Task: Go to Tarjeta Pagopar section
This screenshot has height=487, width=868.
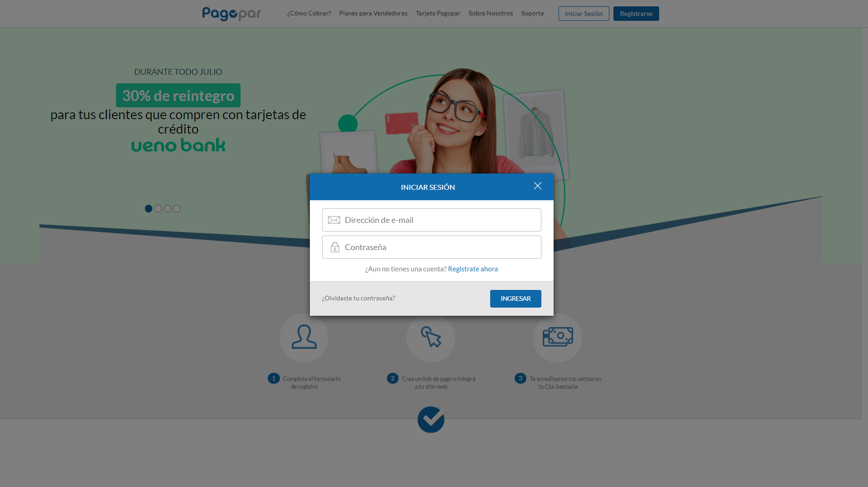Action: tap(438, 13)
